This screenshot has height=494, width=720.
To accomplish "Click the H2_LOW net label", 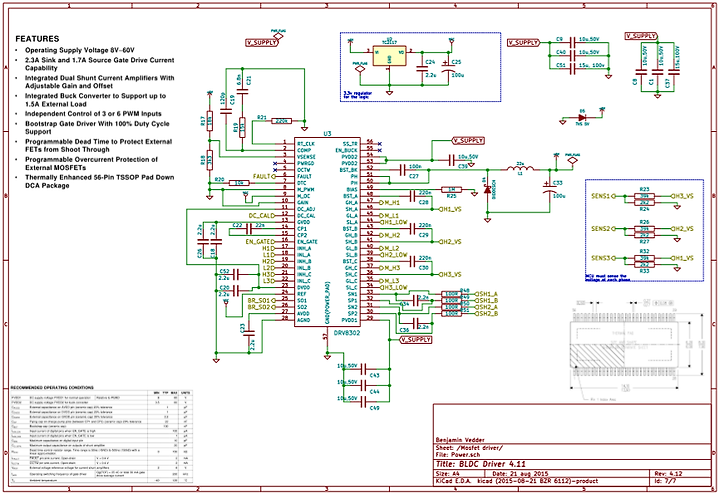I will coord(394,254).
